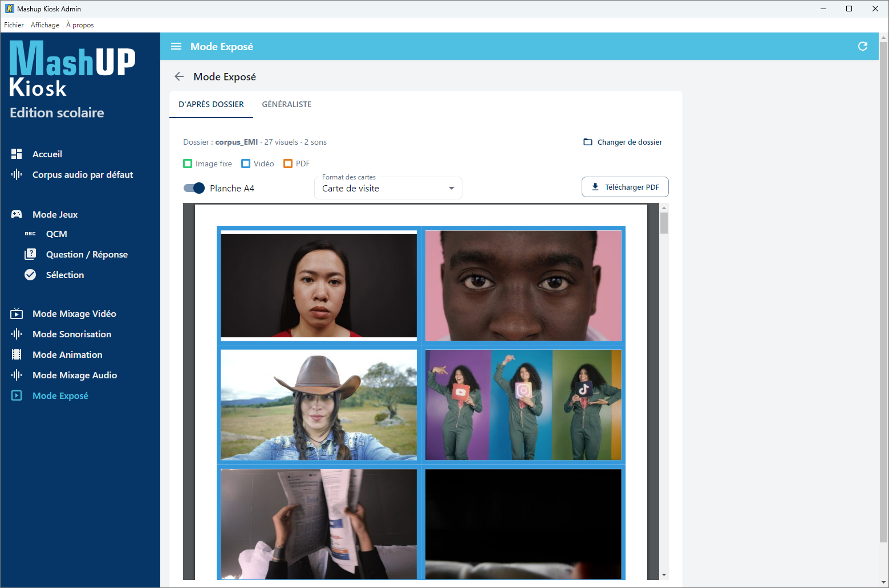This screenshot has height=588, width=889.
Task: Click the Changer de dossier label
Action: 630,142
